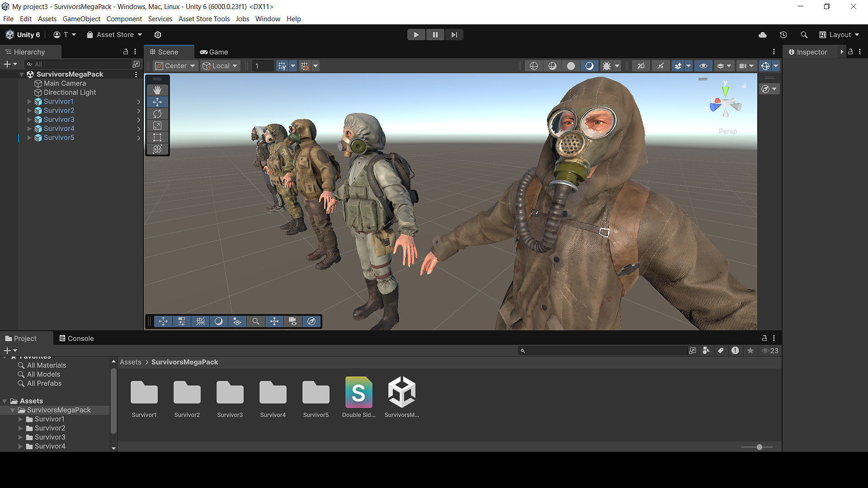Lock the Project panel
The width and height of the screenshot is (868, 488).
[764, 338]
